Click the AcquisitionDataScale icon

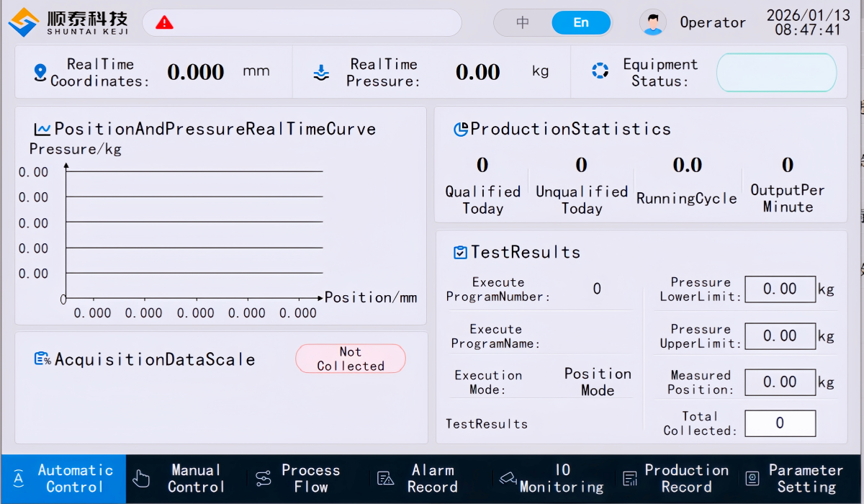[x=42, y=359]
